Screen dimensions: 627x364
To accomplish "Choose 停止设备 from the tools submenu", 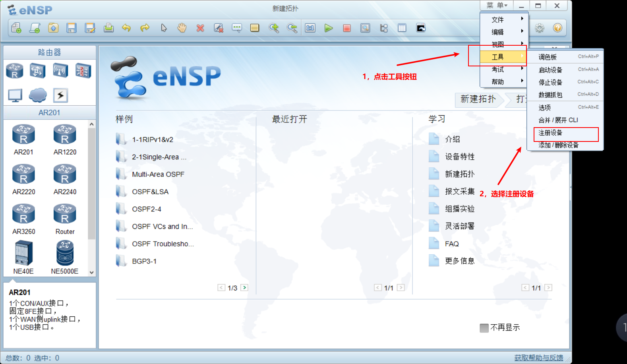I will 565,82.
